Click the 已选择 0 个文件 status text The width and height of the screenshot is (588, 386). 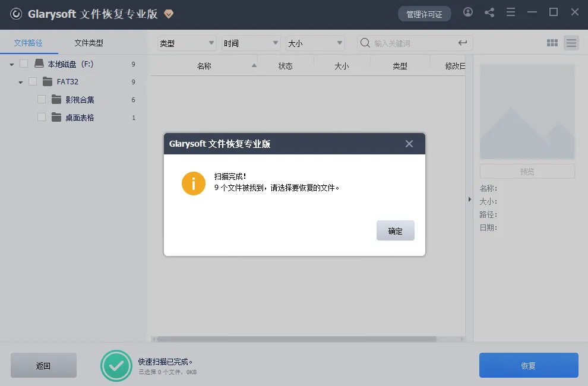point(167,372)
